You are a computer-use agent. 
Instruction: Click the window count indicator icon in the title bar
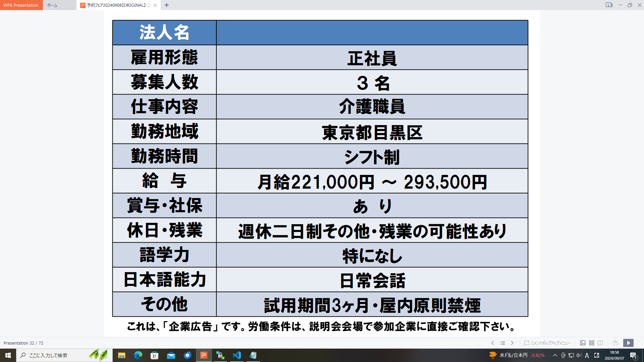(609, 5)
